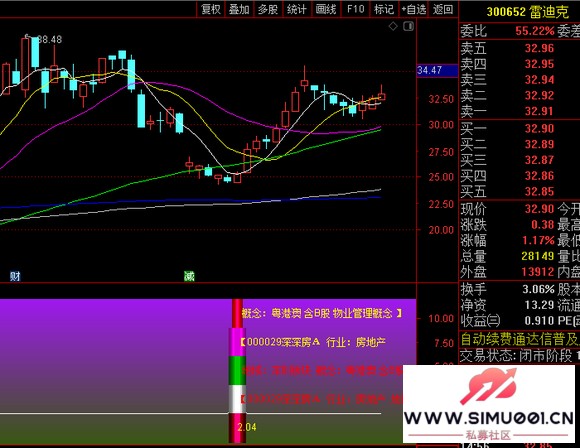This screenshot has width=580, height=448.
Task: Click 现价 value 32.90
Action: point(539,209)
